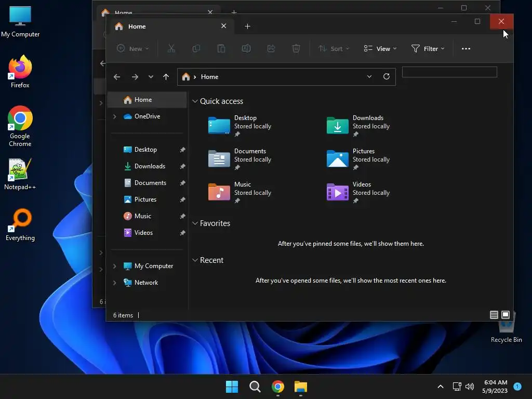
Task: Open the Documents folder in Quick access
Action: (x=239, y=159)
